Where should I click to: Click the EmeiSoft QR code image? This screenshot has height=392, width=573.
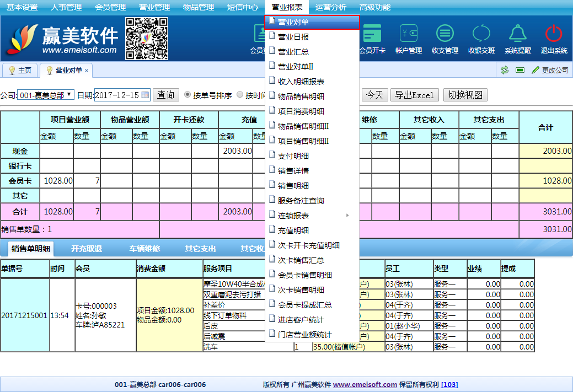pyautogui.click(x=147, y=38)
